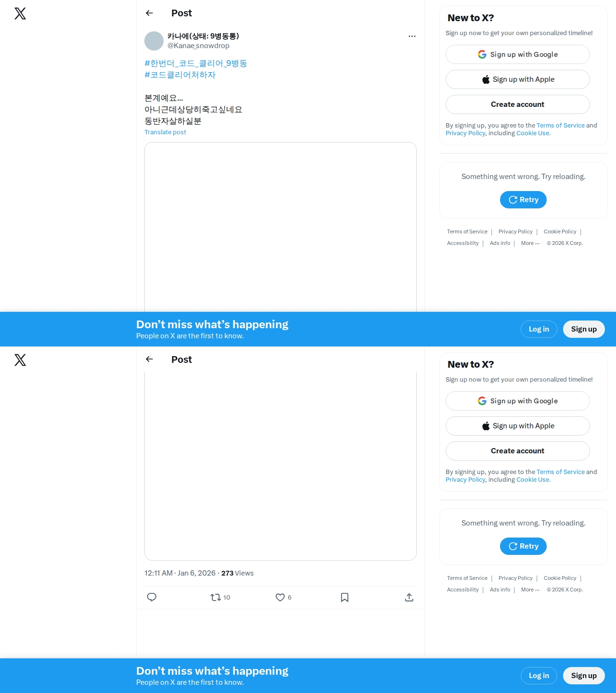This screenshot has width=616, height=693.
Task: Open the top Terms of Service sentence link
Action: (x=561, y=125)
